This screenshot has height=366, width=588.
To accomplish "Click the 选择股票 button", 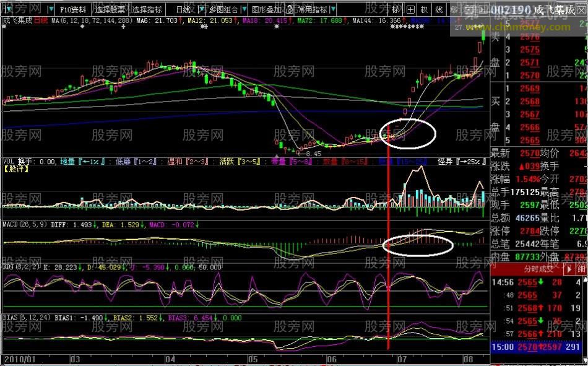I will [x=110, y=9].
